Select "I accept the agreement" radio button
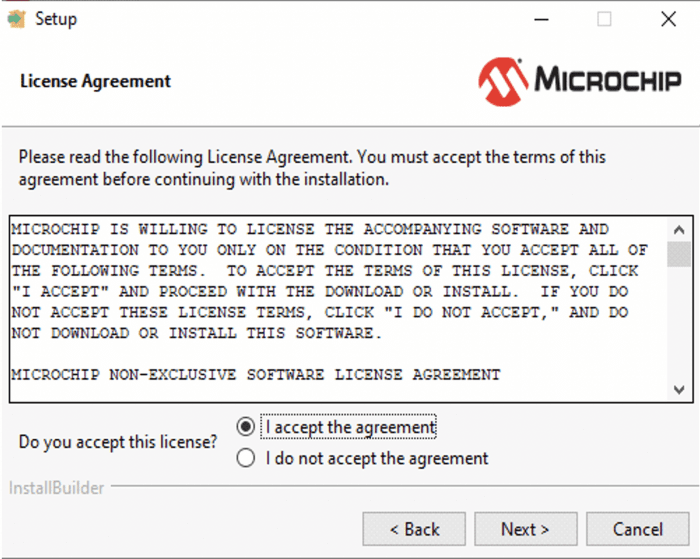Screen dimensions: 700x559 (245, 427)
